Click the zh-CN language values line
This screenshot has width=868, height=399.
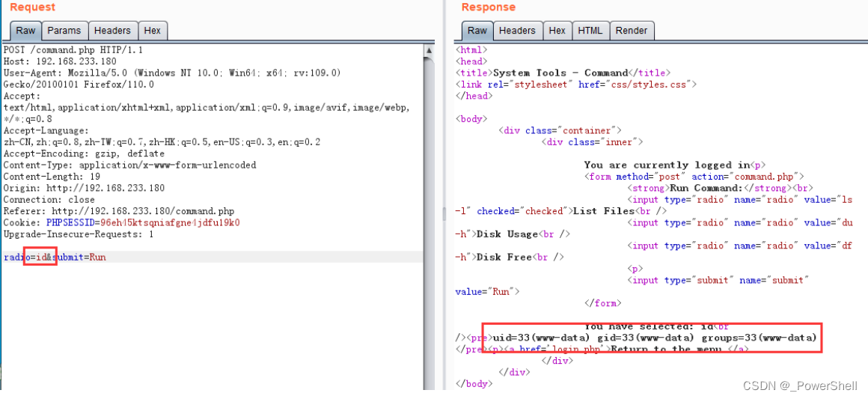162,142
